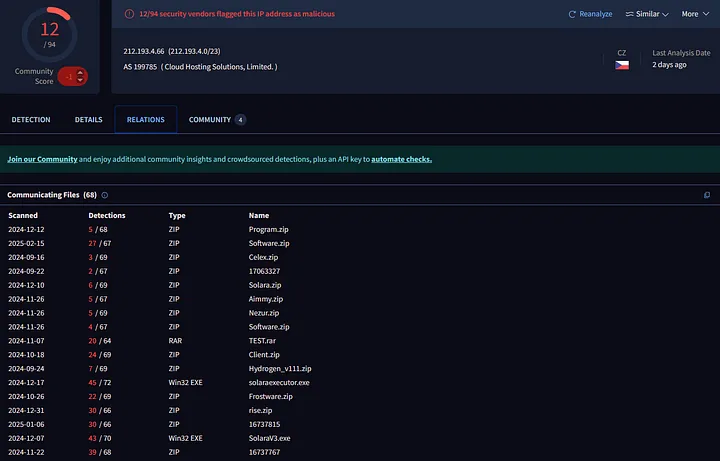Click IP address 212.193.4.66 text
Image resolution: width=720 pixels, height=461 pixels.
pyautogui.click(x=144, y=51)
